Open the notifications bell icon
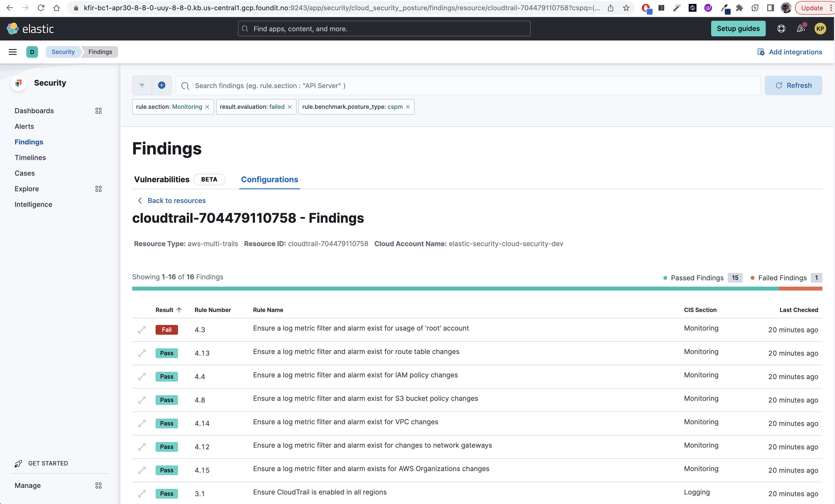This screenshot has height=504, width=835. click(801, 29)
